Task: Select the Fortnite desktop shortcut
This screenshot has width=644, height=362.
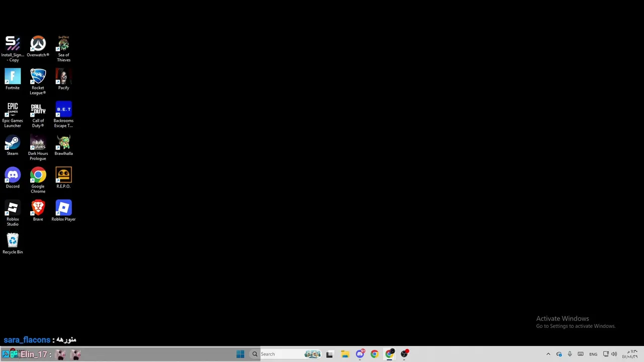Action: pos(13,79)
